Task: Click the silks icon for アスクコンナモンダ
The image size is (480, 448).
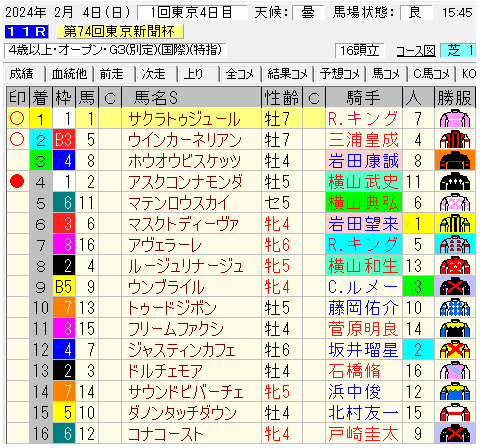Action: tap(455, 182)
